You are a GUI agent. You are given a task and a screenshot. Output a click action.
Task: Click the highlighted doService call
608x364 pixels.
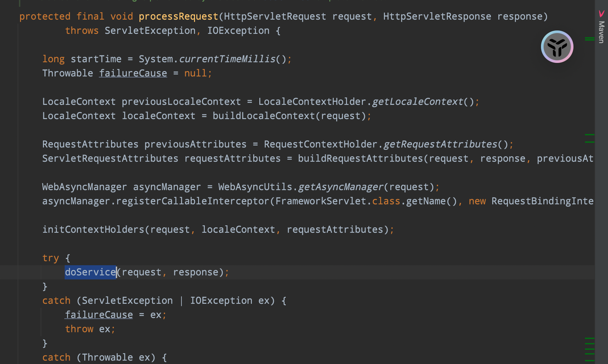point(90,272)
